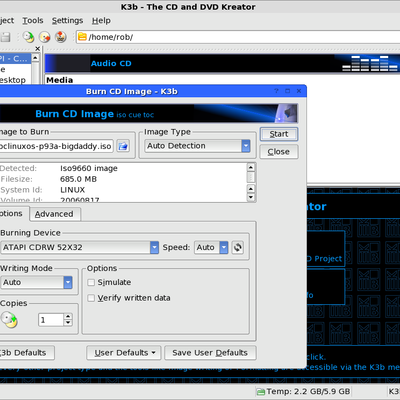Open the Writing Mode Auto dropdown
The image size is (400, 400).
point(36,282)
